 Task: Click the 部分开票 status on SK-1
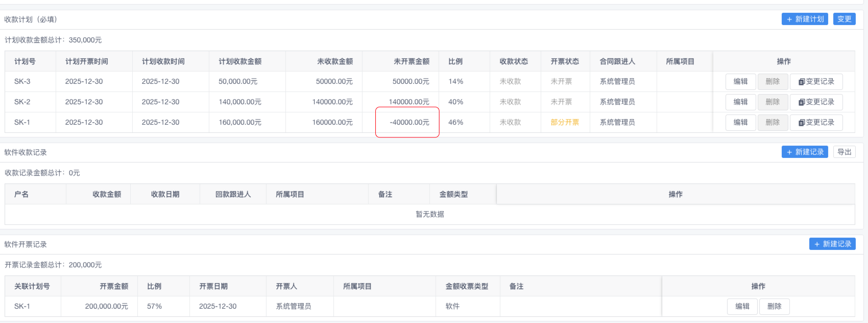coord(565,122)
